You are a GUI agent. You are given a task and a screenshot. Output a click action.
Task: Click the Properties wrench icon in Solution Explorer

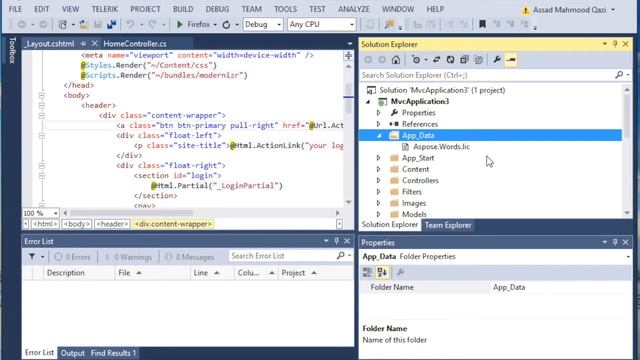(497, 60)
